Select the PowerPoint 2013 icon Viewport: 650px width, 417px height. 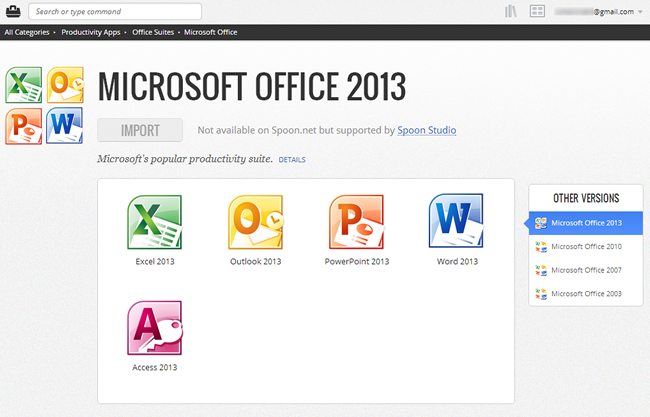[357, 222]
